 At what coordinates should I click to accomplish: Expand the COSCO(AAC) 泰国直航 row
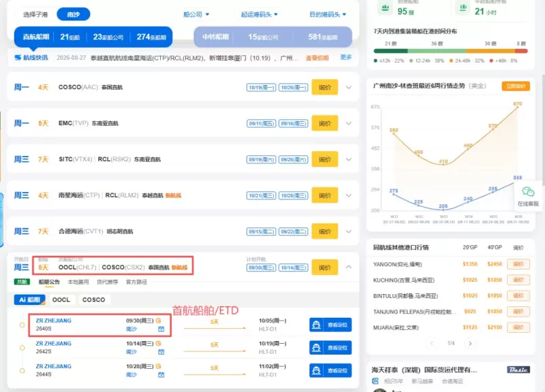349,88
